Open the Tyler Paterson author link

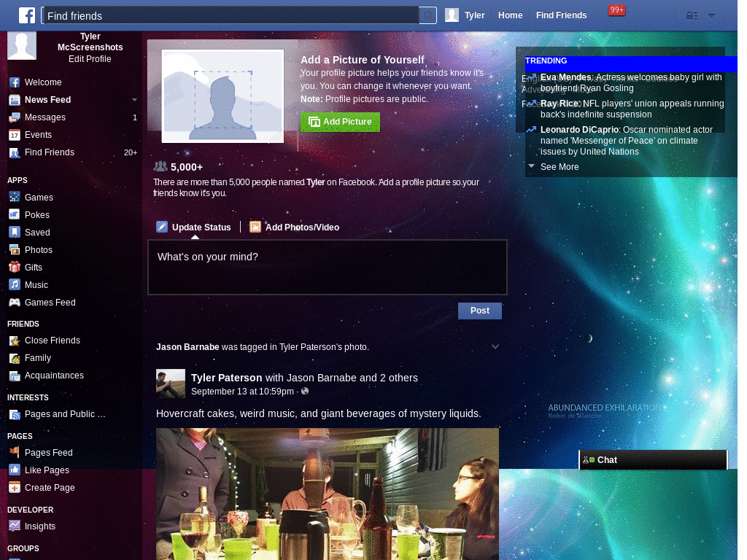point(226,378)
